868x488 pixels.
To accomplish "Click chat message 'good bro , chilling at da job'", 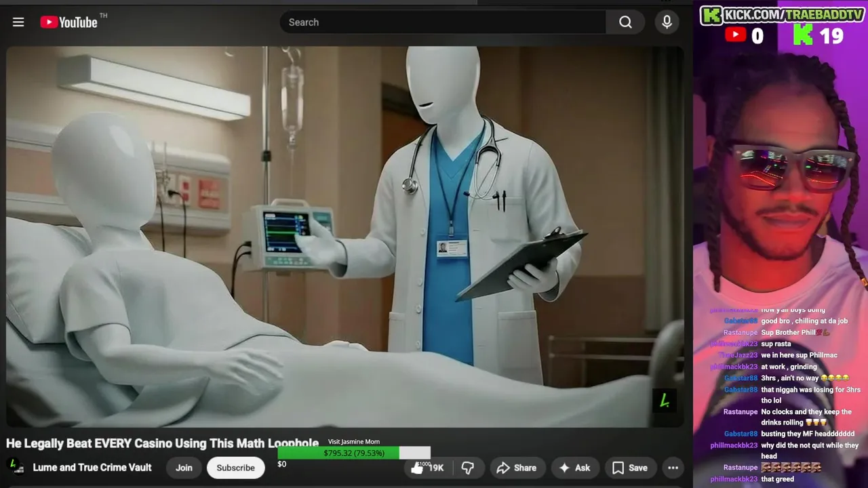I will [804, 321].
